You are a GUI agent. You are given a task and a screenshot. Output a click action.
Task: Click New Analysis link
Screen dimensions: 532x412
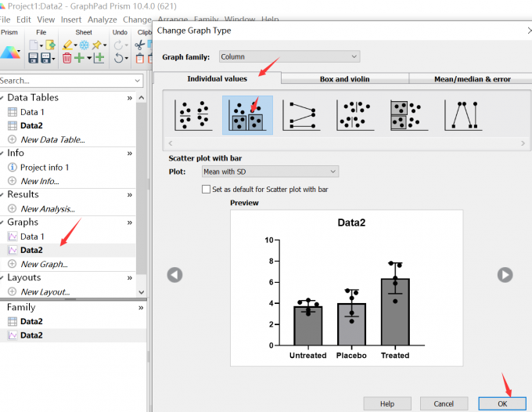click(48, 208)
